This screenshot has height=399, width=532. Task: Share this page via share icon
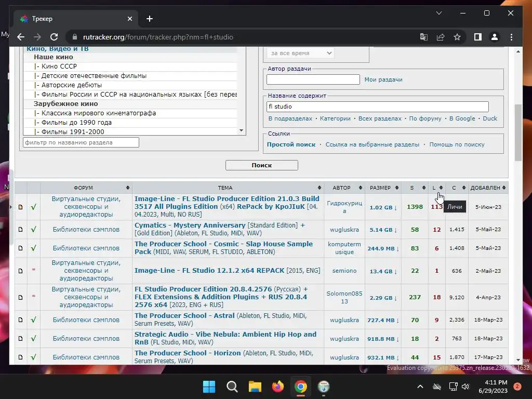(x=441, y=37)
